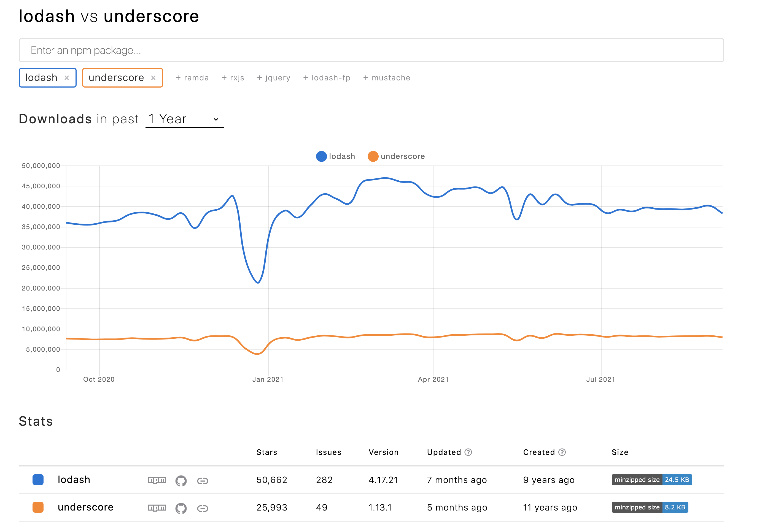The image size is (765, 532).
Task: Open lodash minzipped size 24.5 KB badge
Action: pyautogui.click(x=651, y=480)
